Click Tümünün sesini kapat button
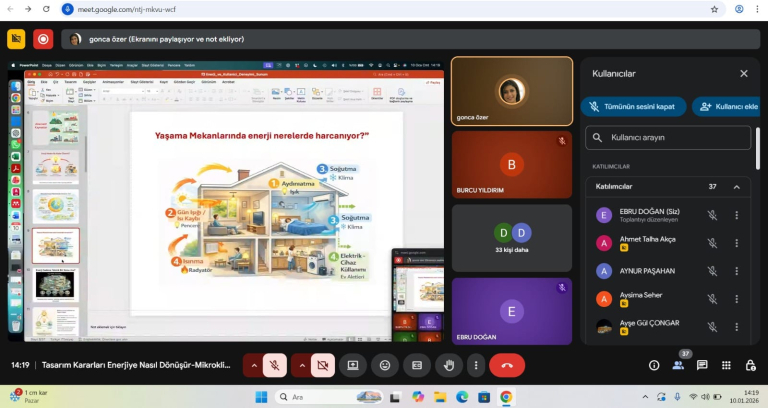 click(631, 106)
